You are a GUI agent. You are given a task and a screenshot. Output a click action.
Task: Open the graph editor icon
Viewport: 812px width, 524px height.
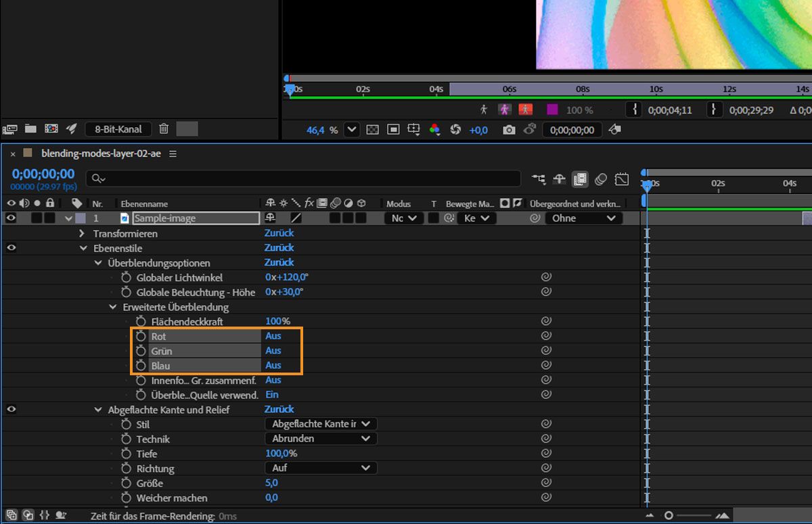click(x=622, y=179)
